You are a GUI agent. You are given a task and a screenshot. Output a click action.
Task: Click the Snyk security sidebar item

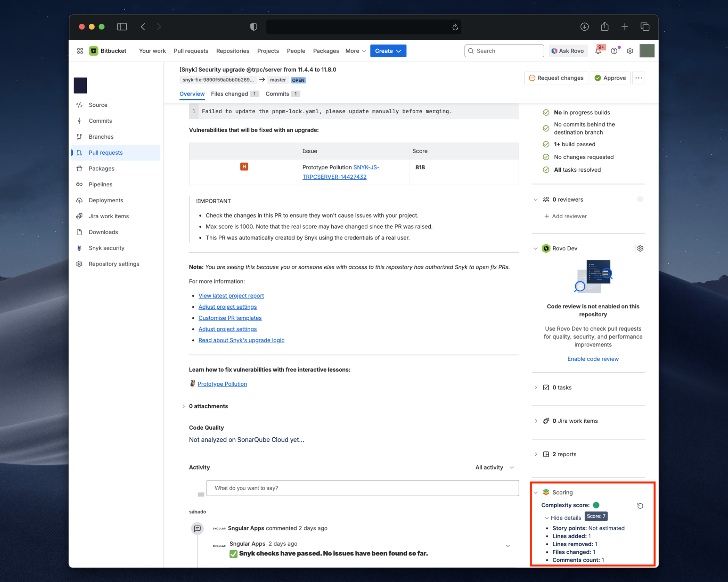pyautogui.click(x=106, y=248)
